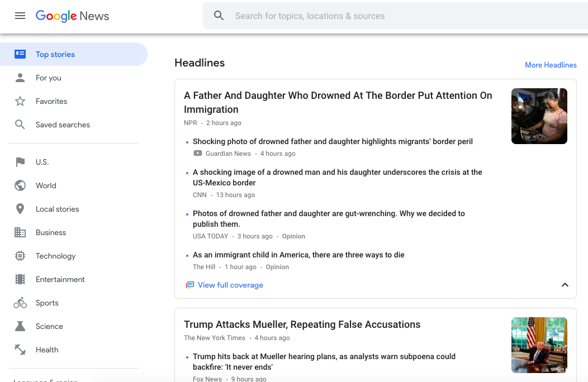
Task: Click the More Headlines link
Action: (x=551, y=65)
